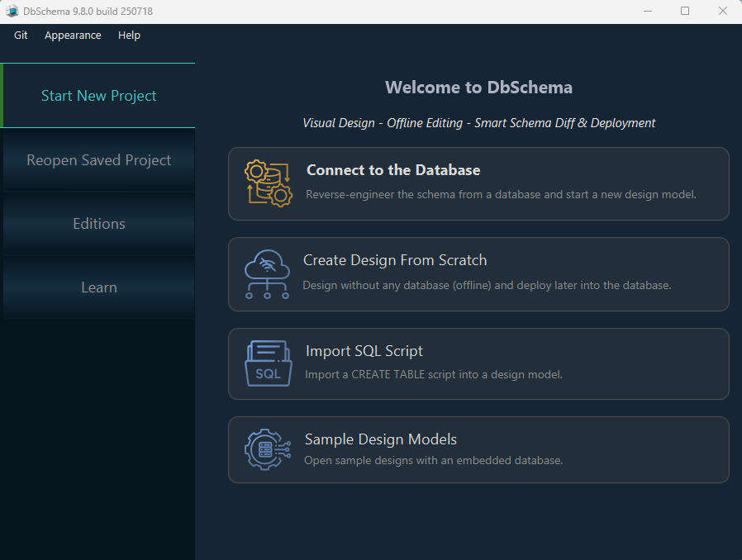
Task: Select the Start New Project tab
Action: click(98, 96)
